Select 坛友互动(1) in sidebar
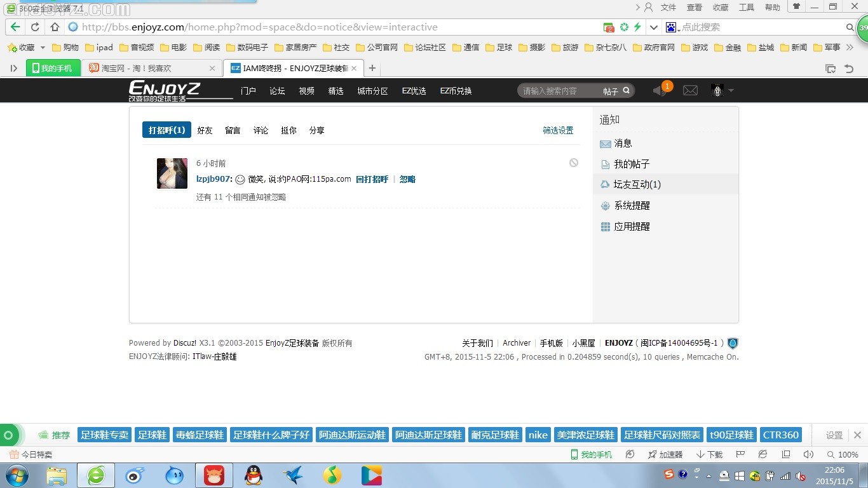868x488 pixels. point(637,184)
